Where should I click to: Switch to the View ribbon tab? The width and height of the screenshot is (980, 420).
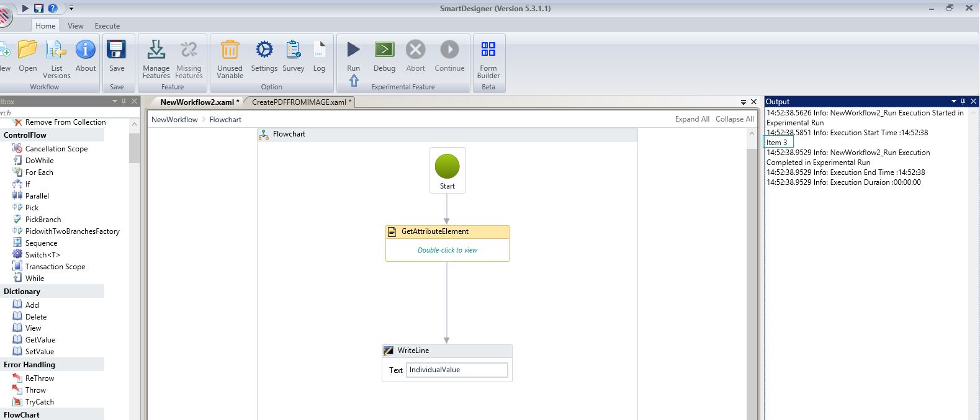[x=76, y=26]
